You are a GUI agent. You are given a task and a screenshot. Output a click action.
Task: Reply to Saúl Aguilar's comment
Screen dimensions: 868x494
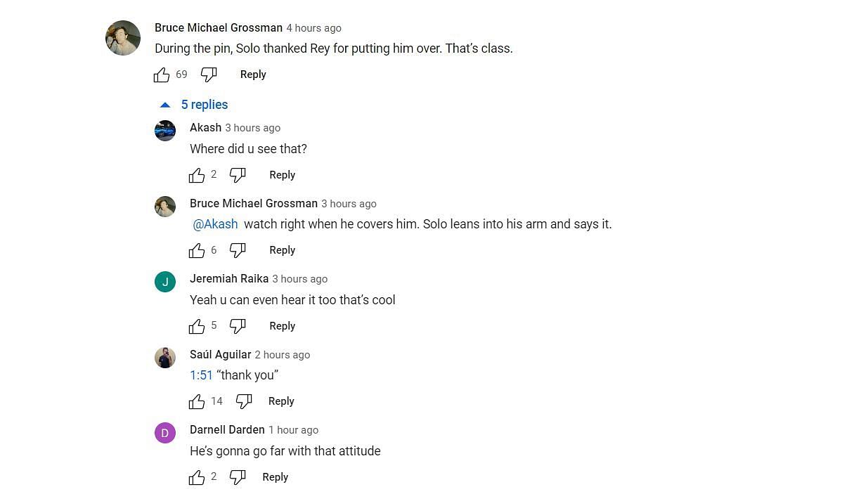coord(281,401)
